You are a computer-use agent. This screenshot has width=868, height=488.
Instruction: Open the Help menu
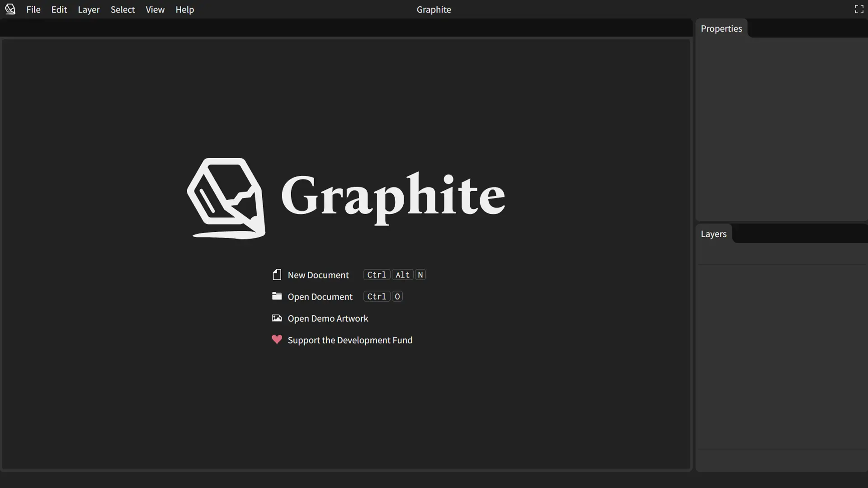[184, 9]
